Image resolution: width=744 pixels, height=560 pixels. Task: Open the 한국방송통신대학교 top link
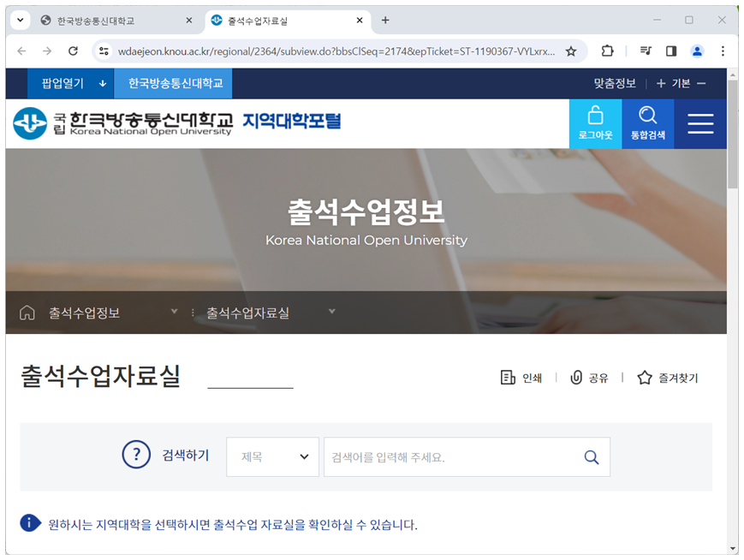[x=173, y=84]
